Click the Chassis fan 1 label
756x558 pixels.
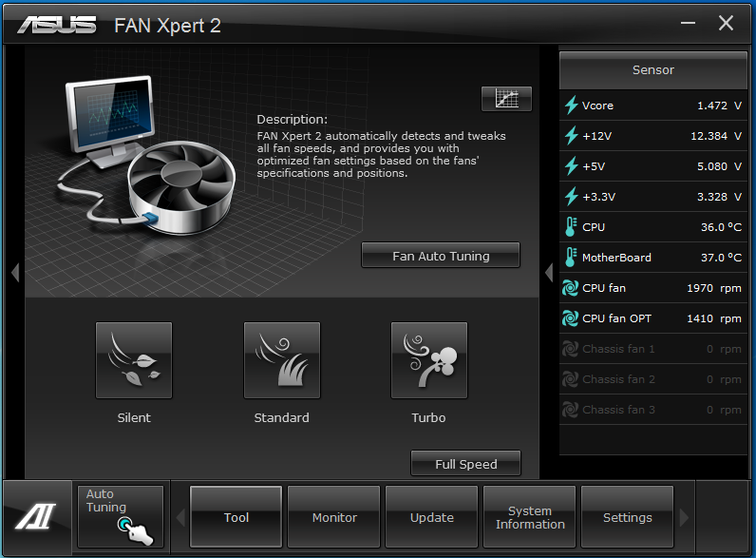coord(618,349)
